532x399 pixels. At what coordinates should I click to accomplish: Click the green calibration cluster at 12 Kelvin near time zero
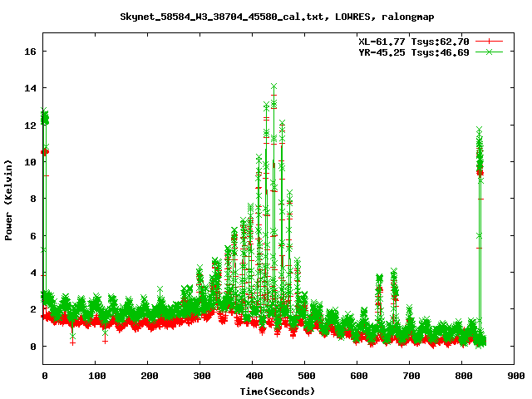44,117
